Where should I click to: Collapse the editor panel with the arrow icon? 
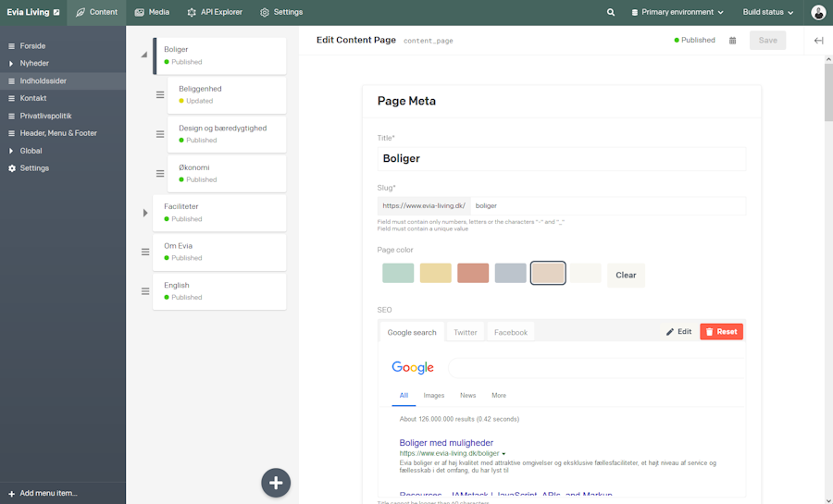[819, 41]
